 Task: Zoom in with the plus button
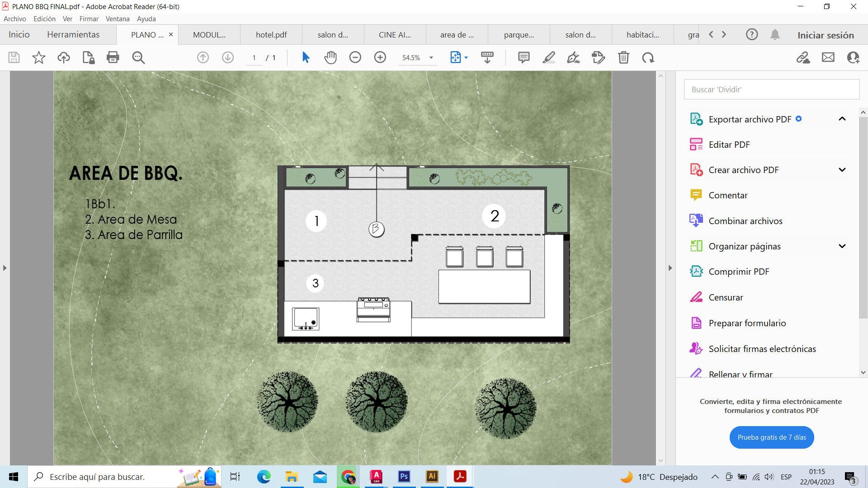tap(380, 57)
